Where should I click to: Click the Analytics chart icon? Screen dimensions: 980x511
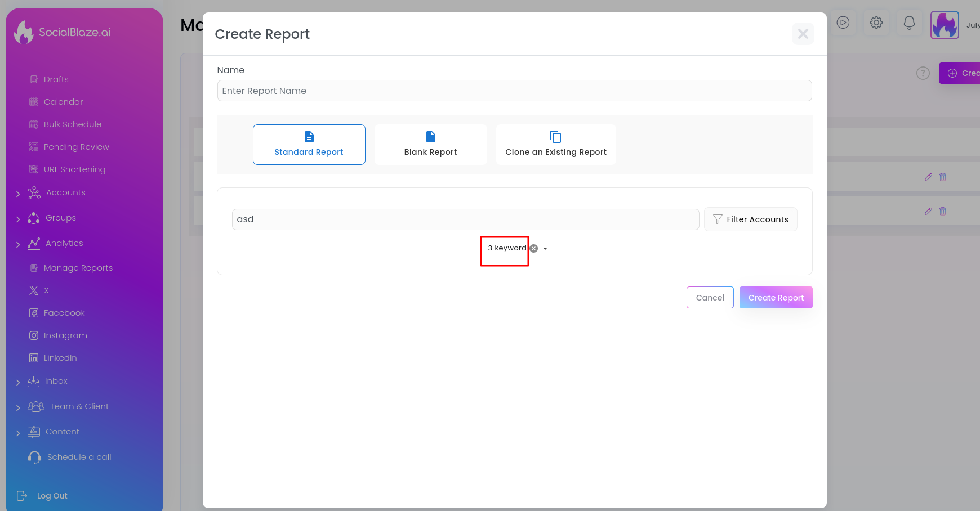click(x=34, y=243)
